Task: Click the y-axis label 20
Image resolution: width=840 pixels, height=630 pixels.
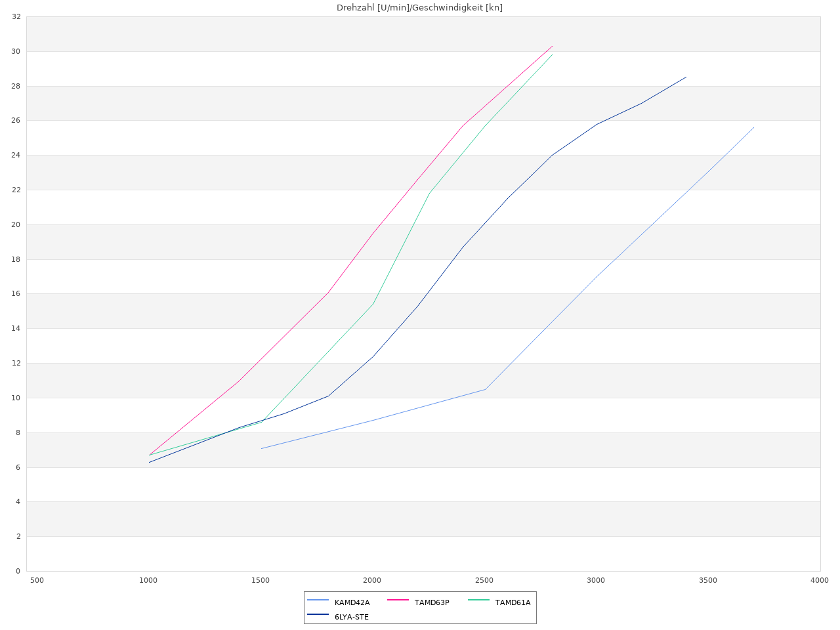Action: click(x=16, y=224)
